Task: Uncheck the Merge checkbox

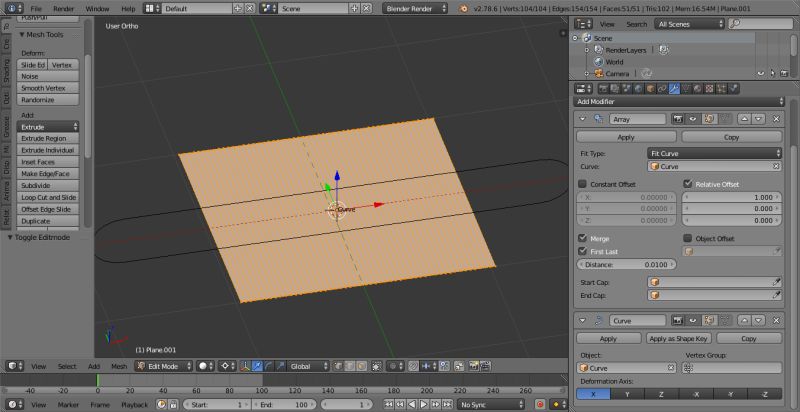Action: click(x=582, y=238)
